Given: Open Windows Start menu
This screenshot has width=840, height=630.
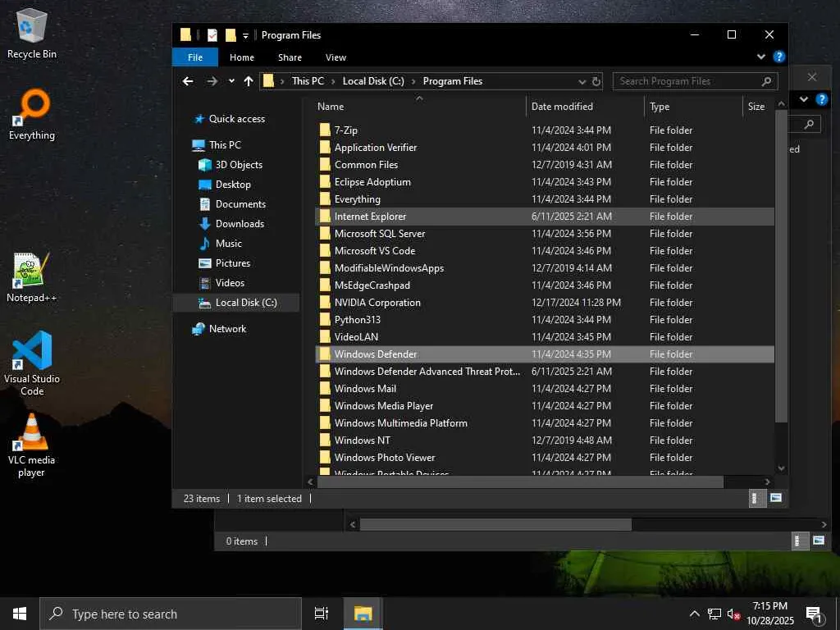Looking at the screenshot, I should [20, 614].
